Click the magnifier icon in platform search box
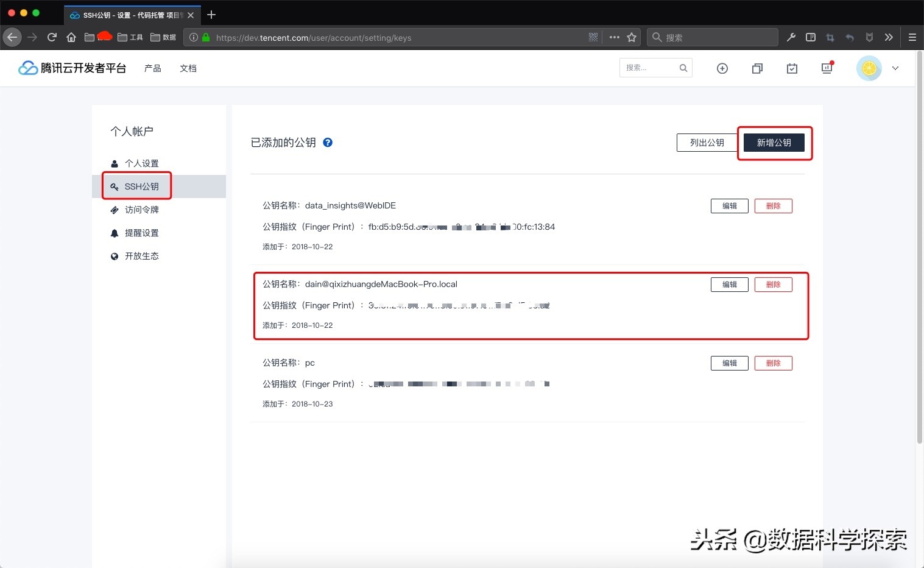The width and height of the screenshot is (924, 568). point(683,68)
